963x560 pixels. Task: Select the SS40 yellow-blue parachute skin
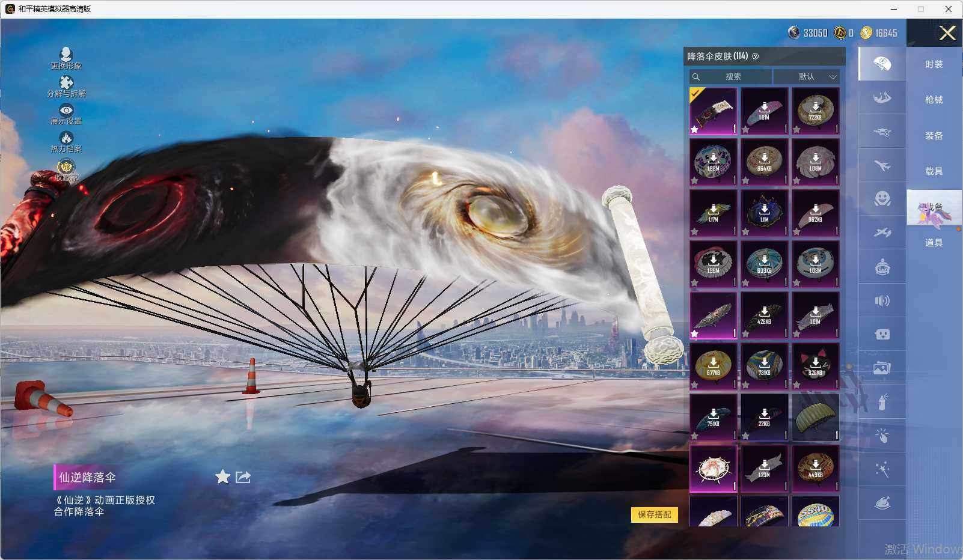click(x=816, y=511)
